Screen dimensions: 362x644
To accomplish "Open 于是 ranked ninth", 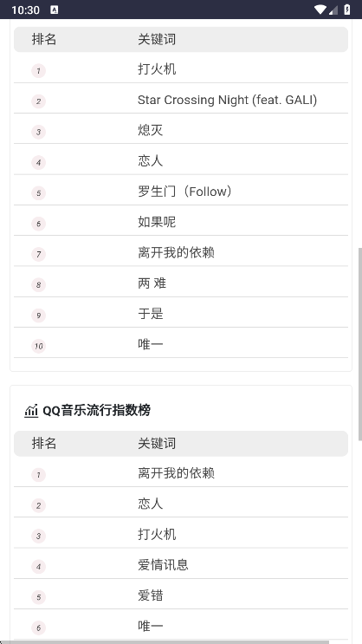I will pos(150,314).
